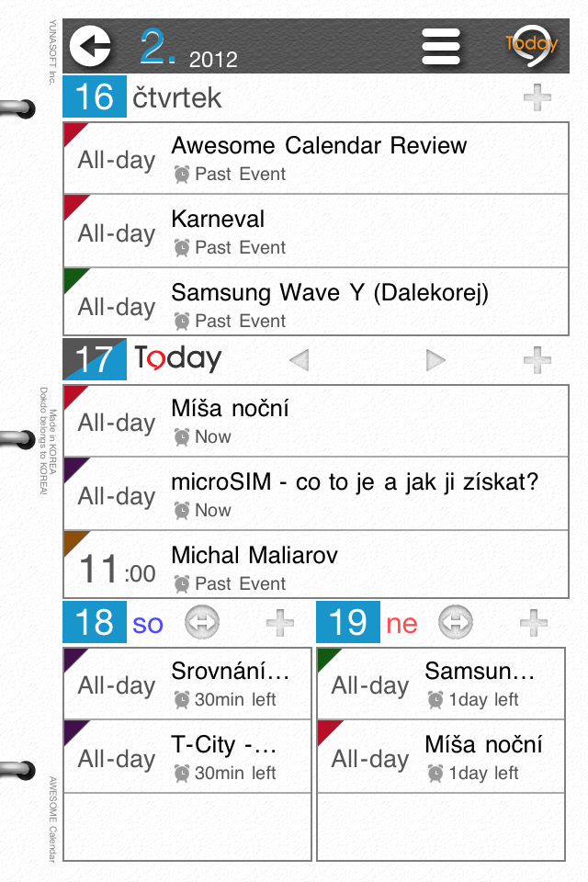Open the navigation menu via hamburger icon

click(x=440, y=44)
